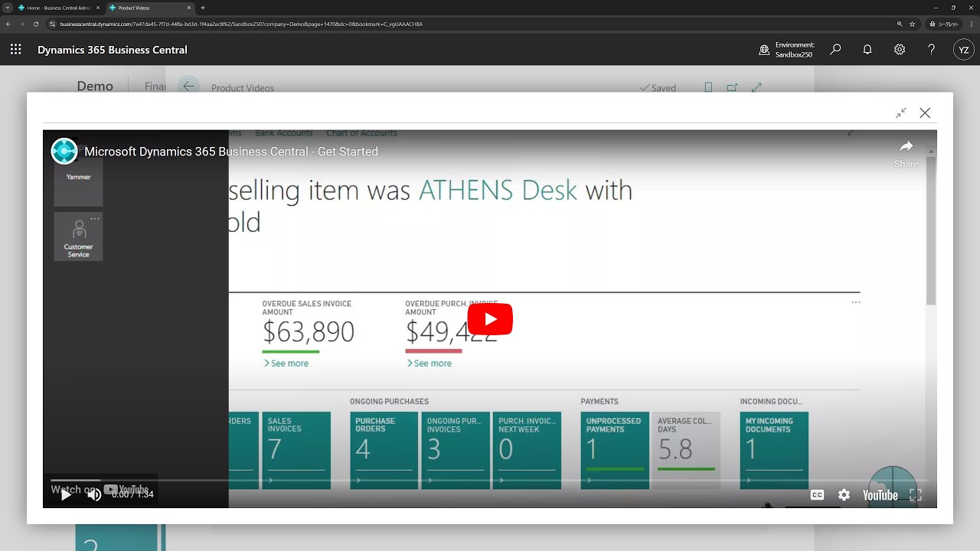Click the 'Saved' status indicator

coord(658,88)
